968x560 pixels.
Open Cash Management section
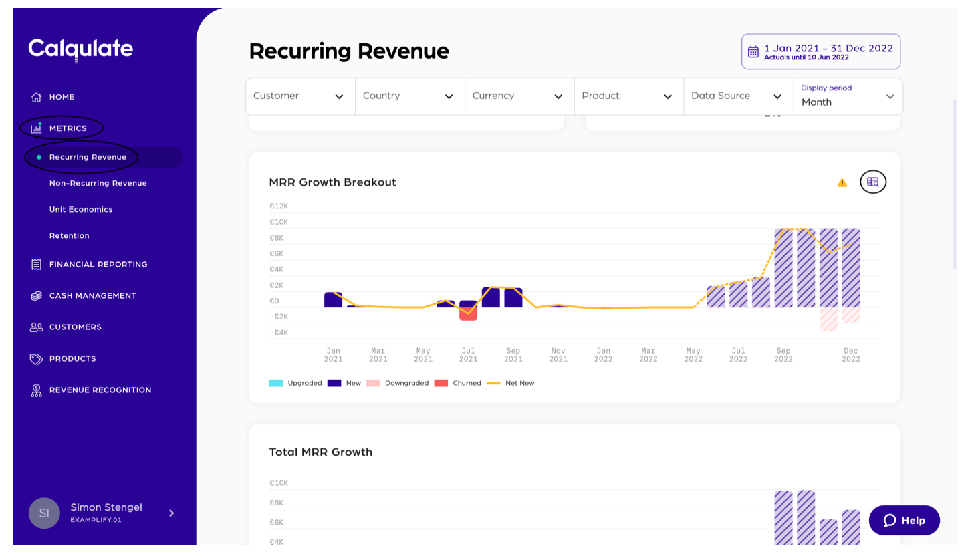point(93,295)
